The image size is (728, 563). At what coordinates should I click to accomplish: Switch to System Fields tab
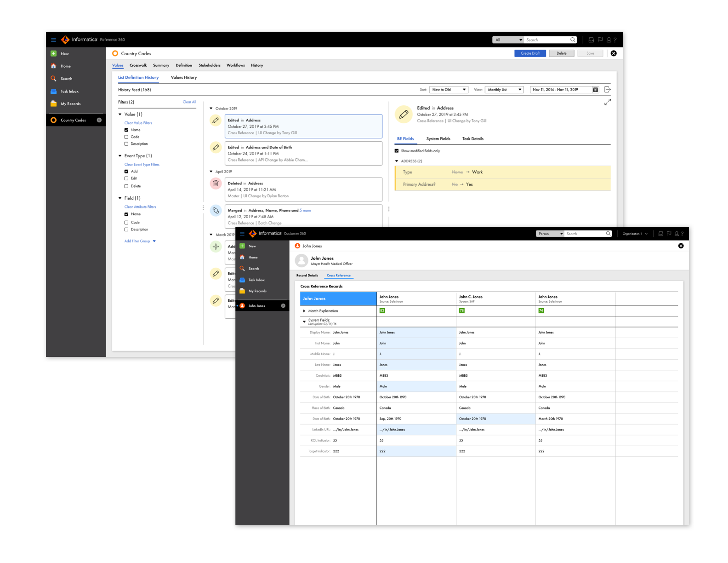click(438, 139)
